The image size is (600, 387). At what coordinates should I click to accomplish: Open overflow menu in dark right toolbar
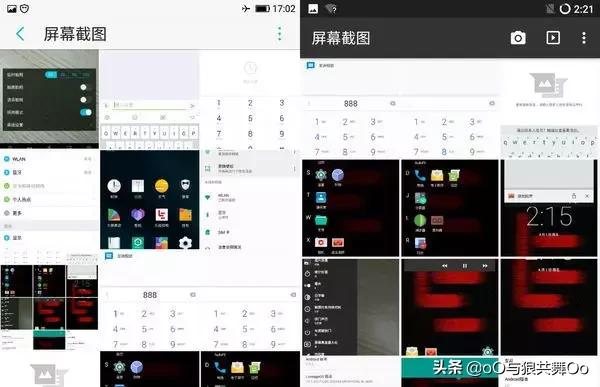584,38
